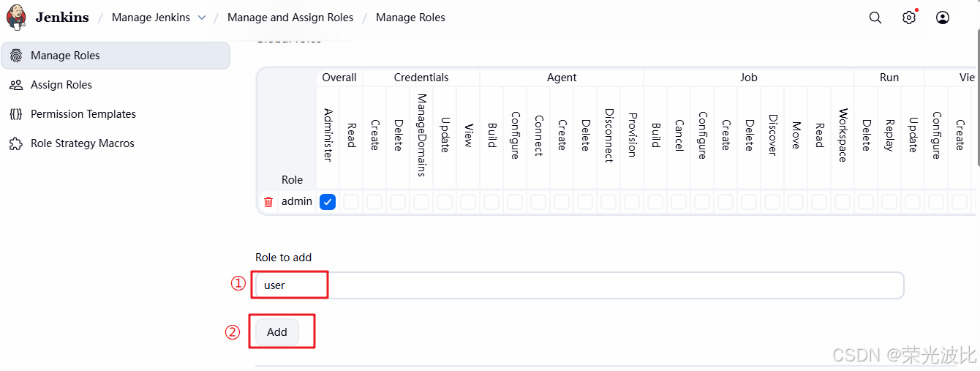
Task: Enable Agent Build for admin
Action: click(x=491, y=202)
